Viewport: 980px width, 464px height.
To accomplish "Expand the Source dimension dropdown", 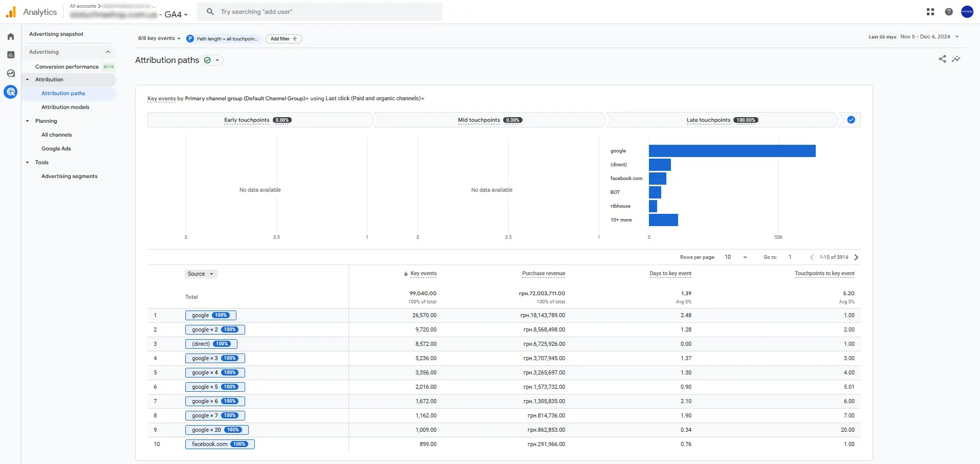I will tap(201, 274).
